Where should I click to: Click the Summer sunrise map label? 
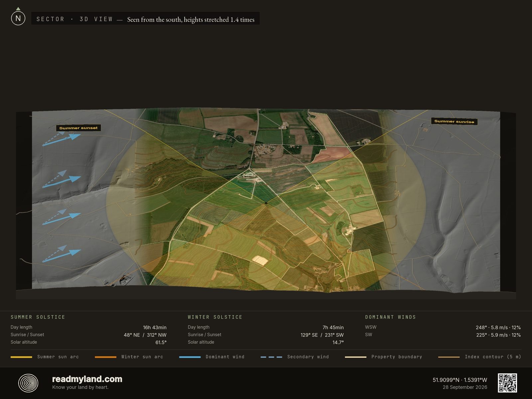coord(454,121)
